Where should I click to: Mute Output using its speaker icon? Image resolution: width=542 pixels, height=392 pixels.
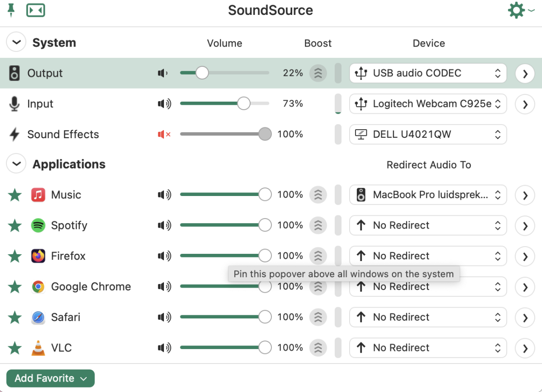pyautogui.click(x=163, y=73)
